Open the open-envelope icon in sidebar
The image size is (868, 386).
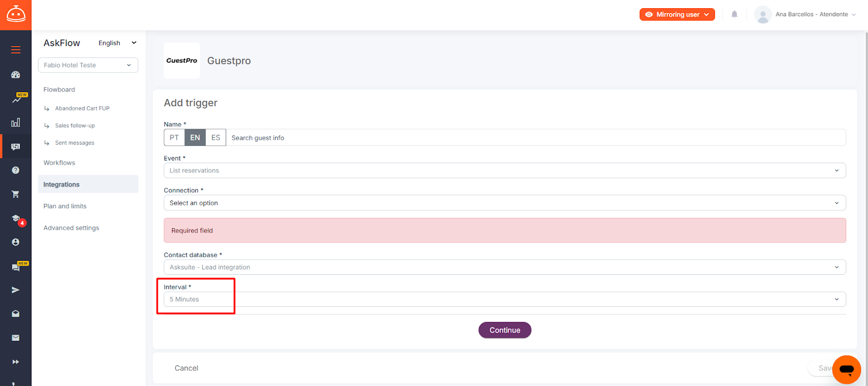tap(16, 314)
